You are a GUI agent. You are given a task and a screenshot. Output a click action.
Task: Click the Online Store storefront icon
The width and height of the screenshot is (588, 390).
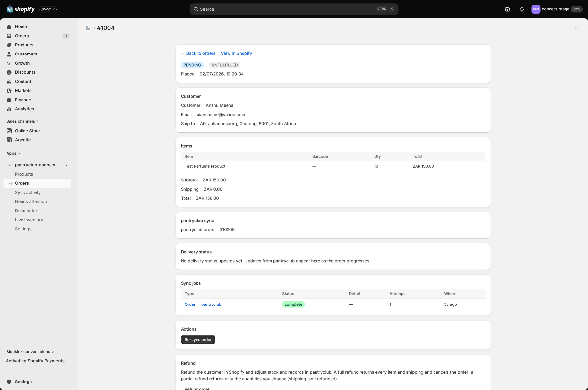9,131
